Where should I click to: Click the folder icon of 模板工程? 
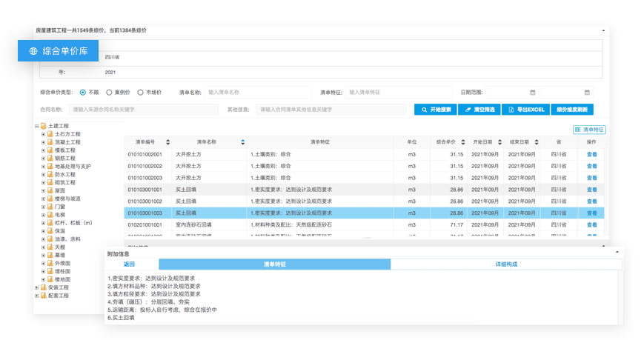click(x=50, y=150)
